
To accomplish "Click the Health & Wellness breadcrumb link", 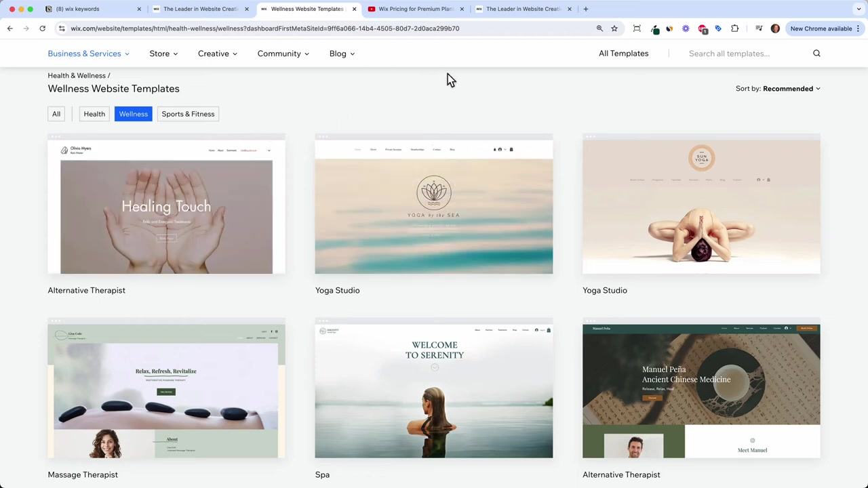I will coord(77,75).
